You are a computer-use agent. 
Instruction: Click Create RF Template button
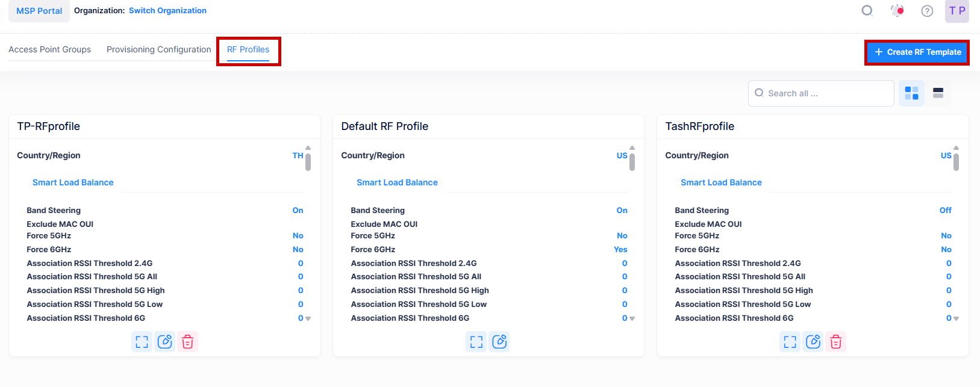[917, 52]
